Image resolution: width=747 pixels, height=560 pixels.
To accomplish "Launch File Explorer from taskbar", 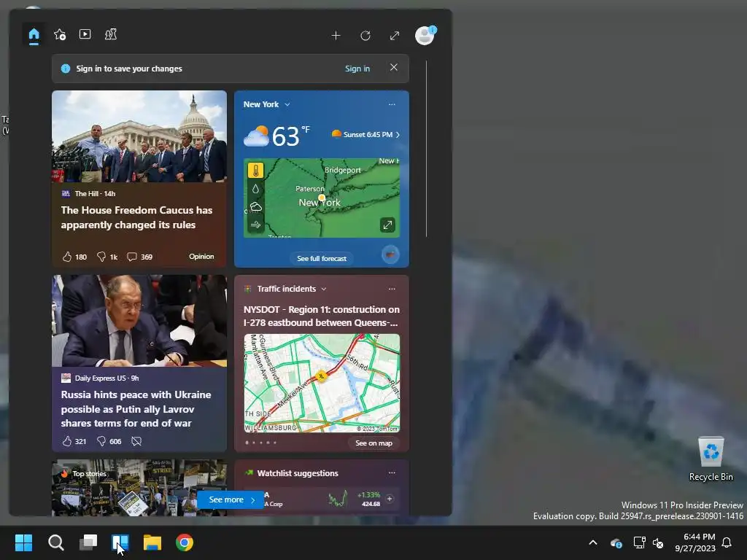I will click(152, 542).
